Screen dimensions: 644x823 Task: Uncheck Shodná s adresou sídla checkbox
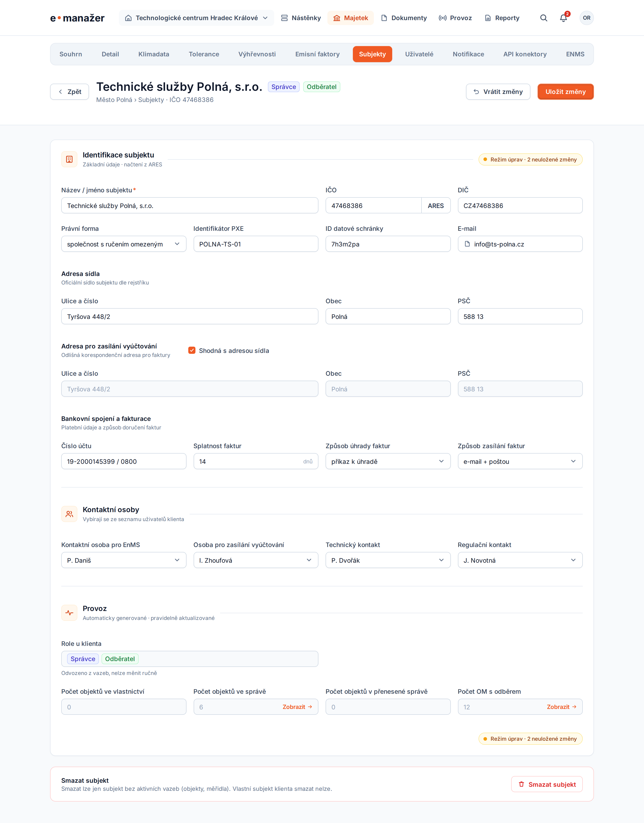192,350
